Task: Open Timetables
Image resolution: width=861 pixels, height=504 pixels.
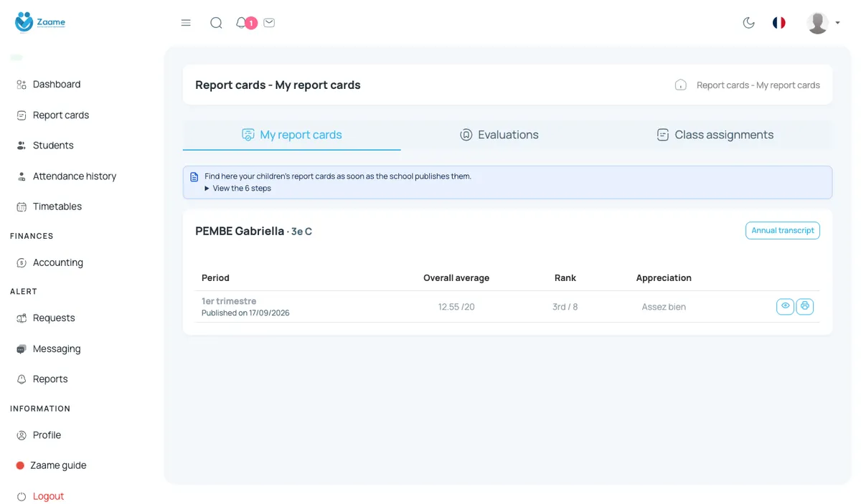Action: pos(57,206)
